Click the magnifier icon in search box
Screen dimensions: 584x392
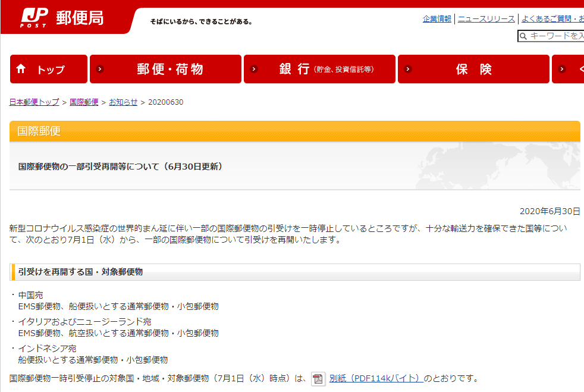(x=523, y=36)
